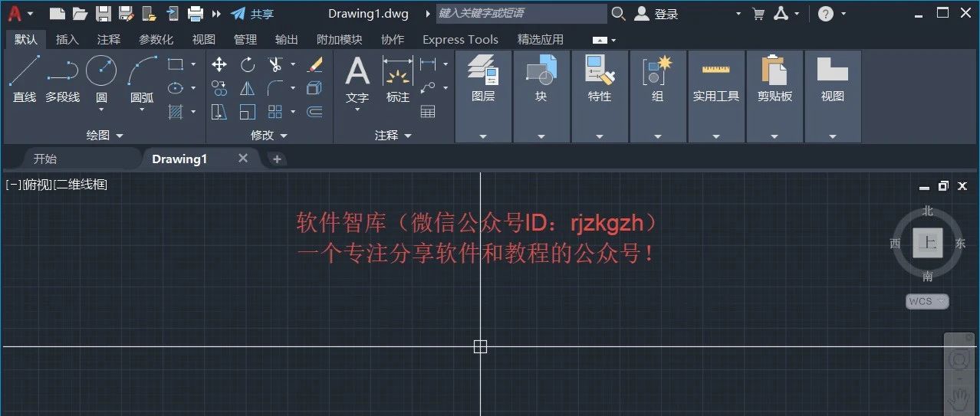This screenshot has width=980, height=416.
Task: Click the Save disk icon
Action: pos(104,13)
